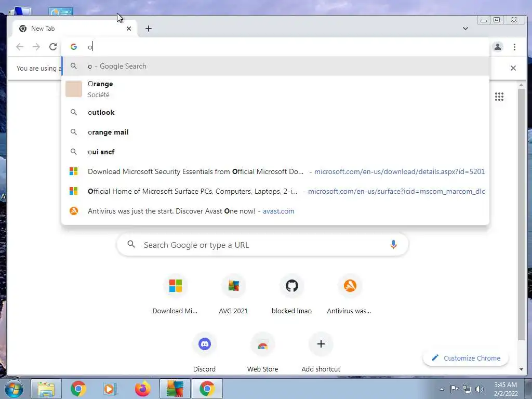Open the Chrome profile avatar button
The height and width of the screenshot is (399, 532).
coord(498,47)
